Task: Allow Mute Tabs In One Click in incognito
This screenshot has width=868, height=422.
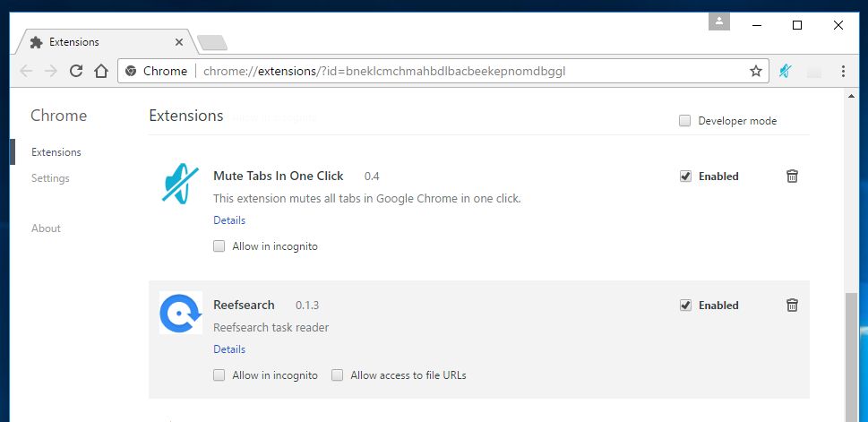Action: 219,246
